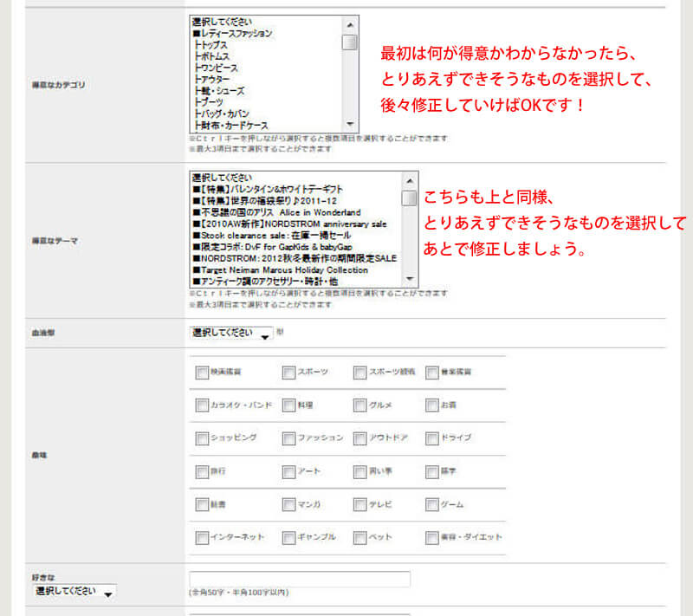Click the text field beside 好きな dropdown

coord(300,580)
